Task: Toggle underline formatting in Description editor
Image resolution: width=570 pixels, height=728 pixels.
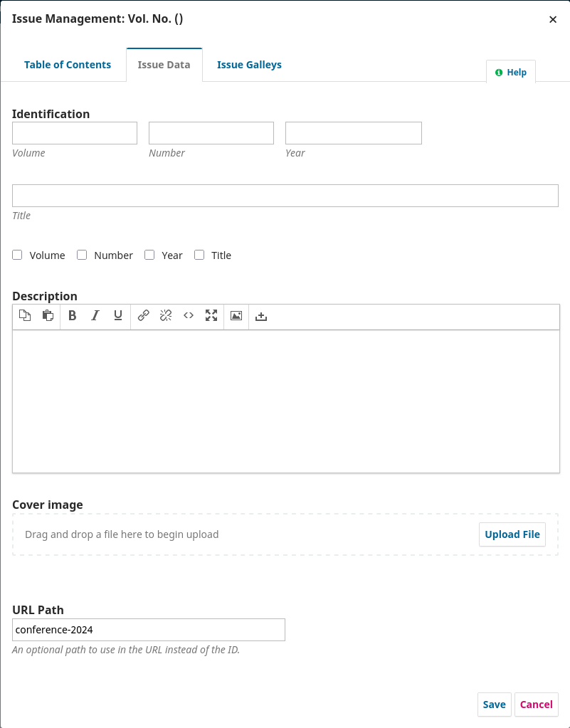Action: pos(118,316)
